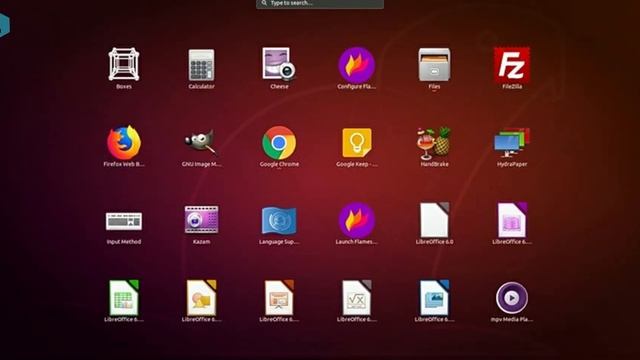Open HydraPaper wallpaper app
640x360 pixels.
point(512,142)
